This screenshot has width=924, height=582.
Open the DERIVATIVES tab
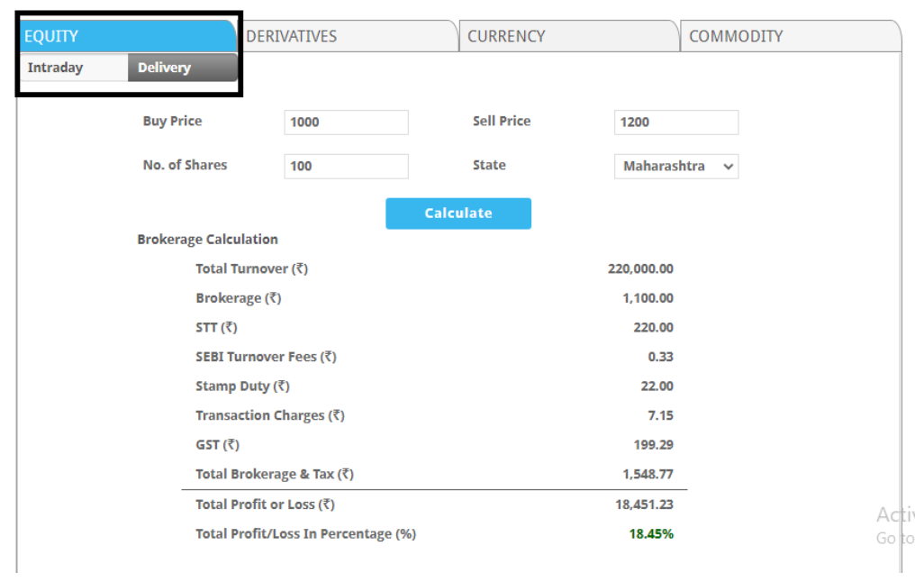[347, 36]
